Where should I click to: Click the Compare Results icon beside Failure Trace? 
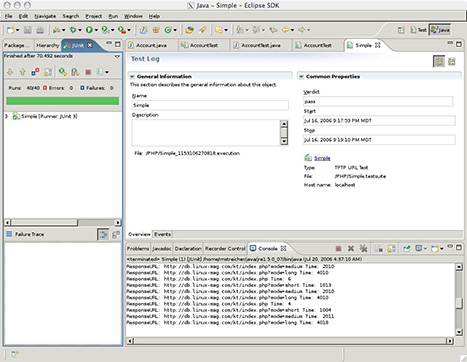click(116, 235)
